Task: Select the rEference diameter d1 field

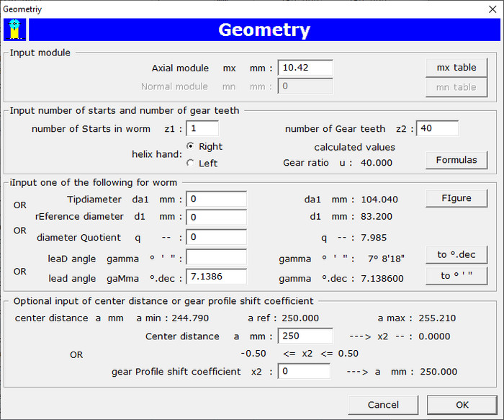Action: (216, 216)
